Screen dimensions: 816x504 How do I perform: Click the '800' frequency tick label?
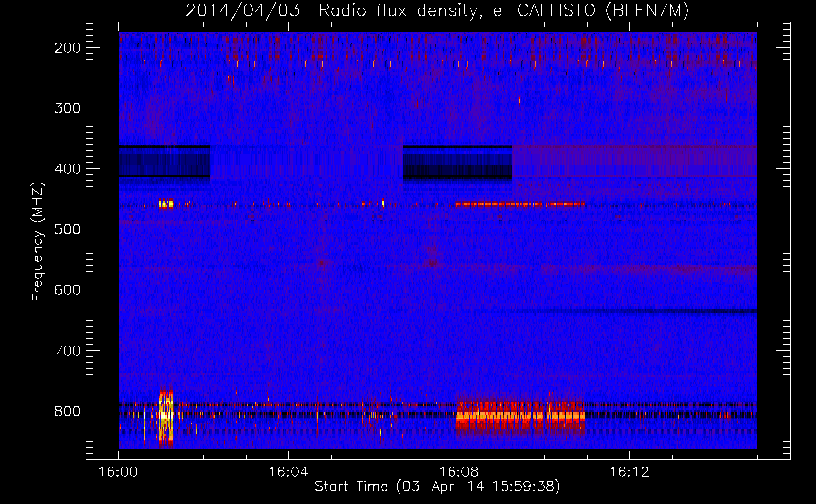(x=68, y=411)
